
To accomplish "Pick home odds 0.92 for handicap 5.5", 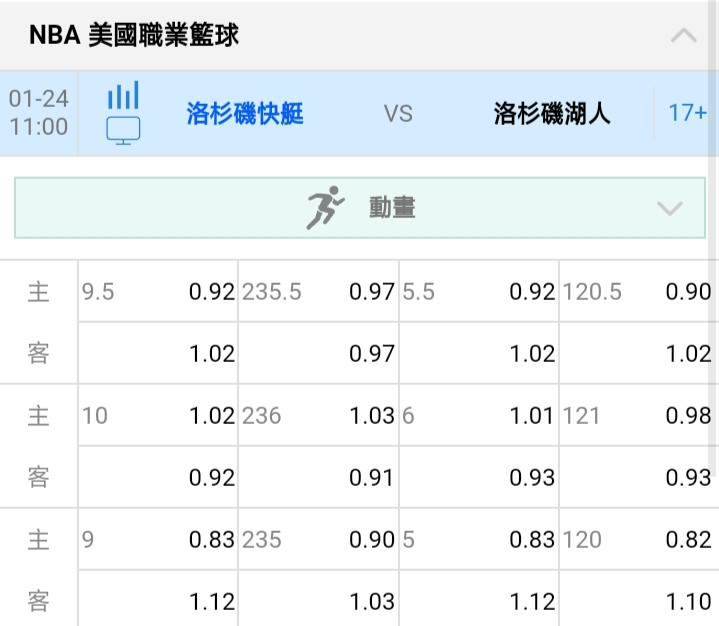I will (532, 292).
